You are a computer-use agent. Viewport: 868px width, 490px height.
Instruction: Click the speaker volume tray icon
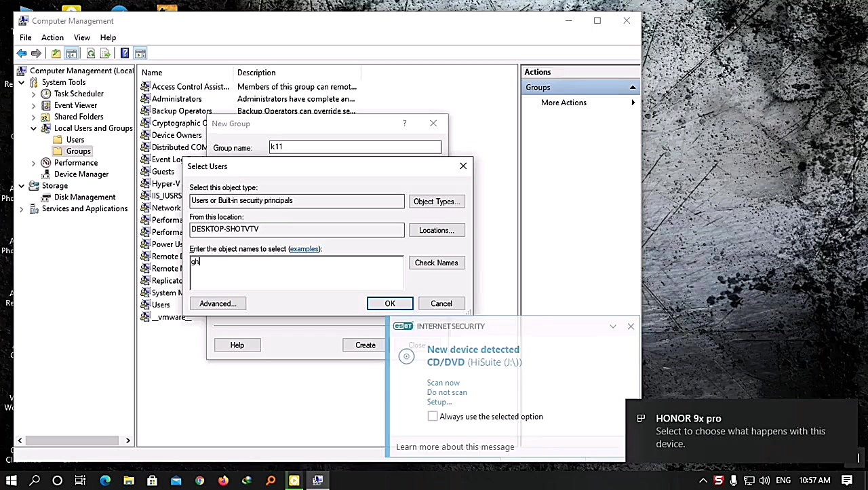tap(765, 480)
